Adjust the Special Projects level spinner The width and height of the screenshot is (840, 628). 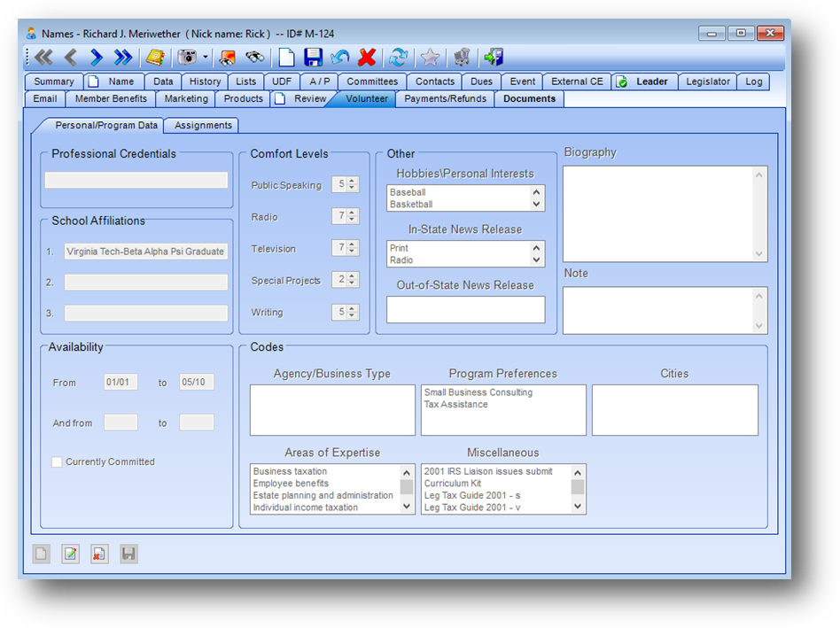pyautogui.click(x=352, y=280)
